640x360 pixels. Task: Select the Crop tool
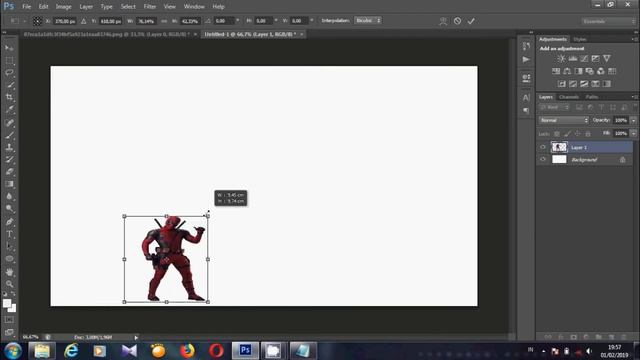click(x=9, y=98)
